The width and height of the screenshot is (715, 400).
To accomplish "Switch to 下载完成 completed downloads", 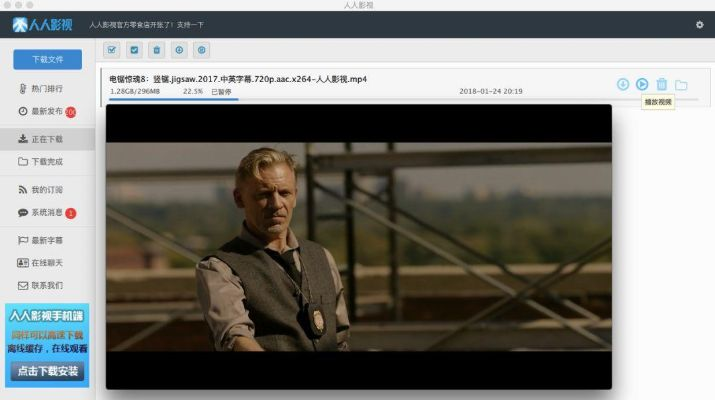I will [47, 161].
